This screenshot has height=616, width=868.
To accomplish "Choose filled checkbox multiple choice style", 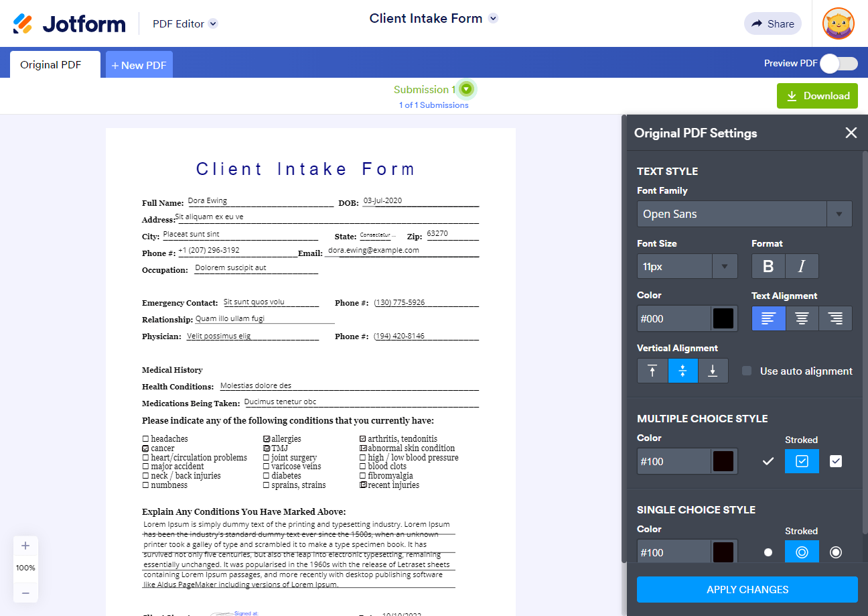I will coord(836,461).
